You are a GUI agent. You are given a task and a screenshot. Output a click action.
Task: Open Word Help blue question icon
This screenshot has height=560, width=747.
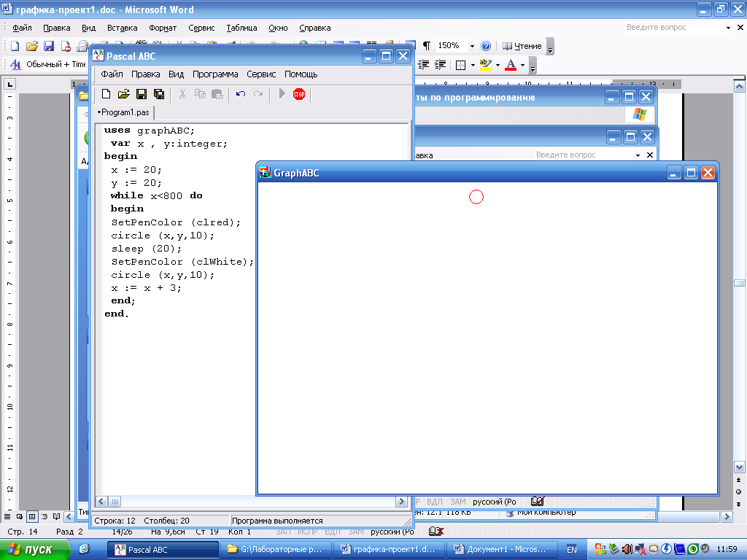[x=486, y=46]
